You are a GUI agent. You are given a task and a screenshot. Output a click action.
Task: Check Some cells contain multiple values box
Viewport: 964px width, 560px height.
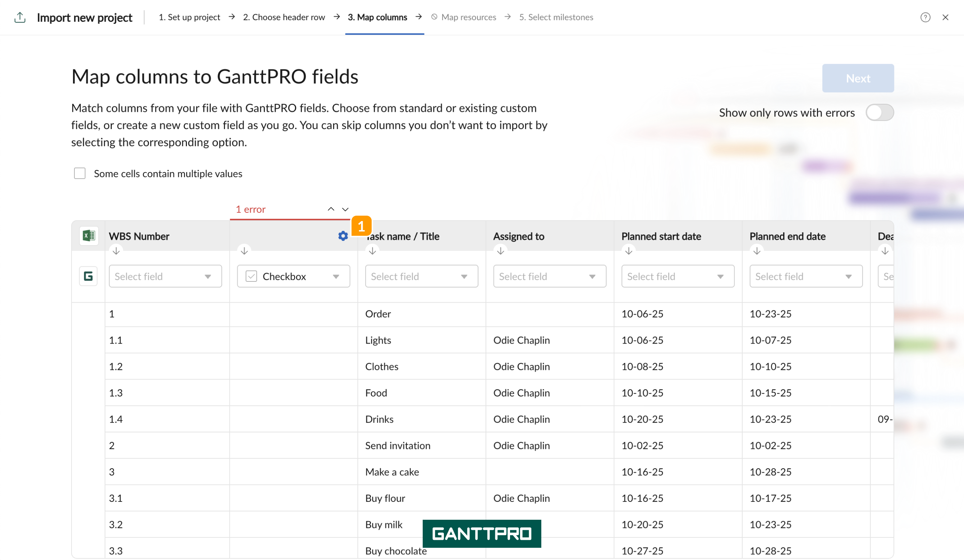point(79,173)
